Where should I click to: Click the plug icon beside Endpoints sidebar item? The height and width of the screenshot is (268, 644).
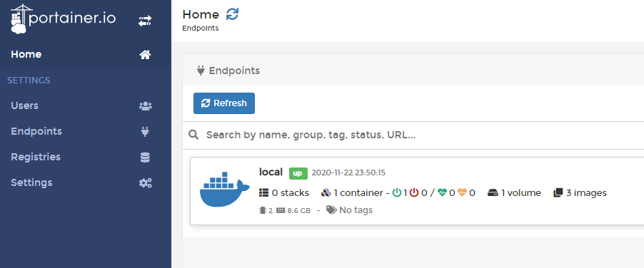click(145, 132)
